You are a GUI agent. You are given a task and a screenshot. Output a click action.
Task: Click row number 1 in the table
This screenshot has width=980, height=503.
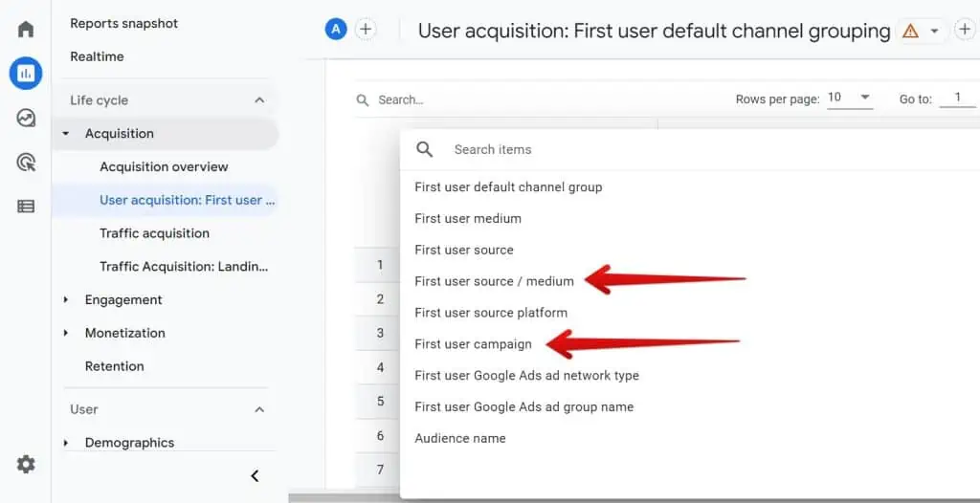point(380,265)
